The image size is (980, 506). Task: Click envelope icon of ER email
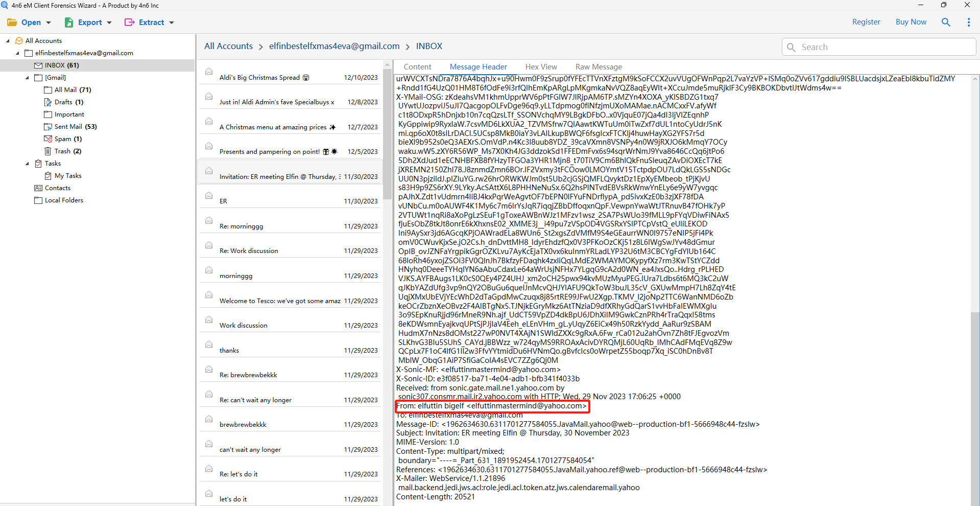[x=209, y=195]
